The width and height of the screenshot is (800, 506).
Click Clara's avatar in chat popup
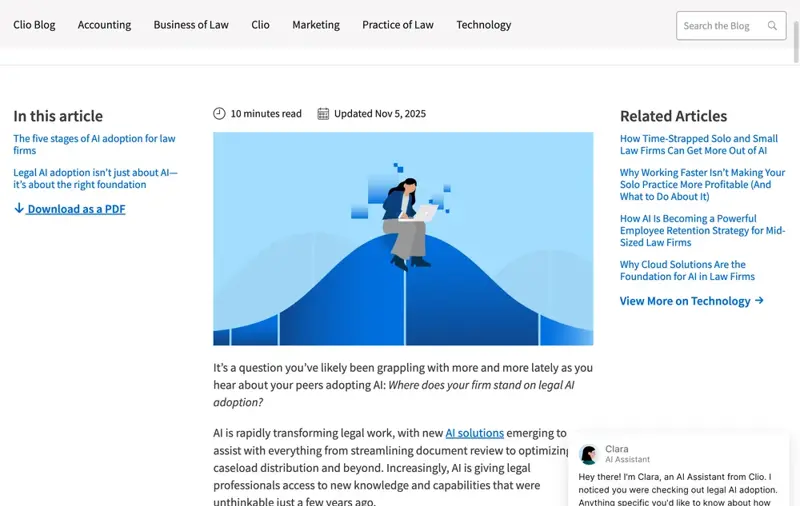point(588,454)
